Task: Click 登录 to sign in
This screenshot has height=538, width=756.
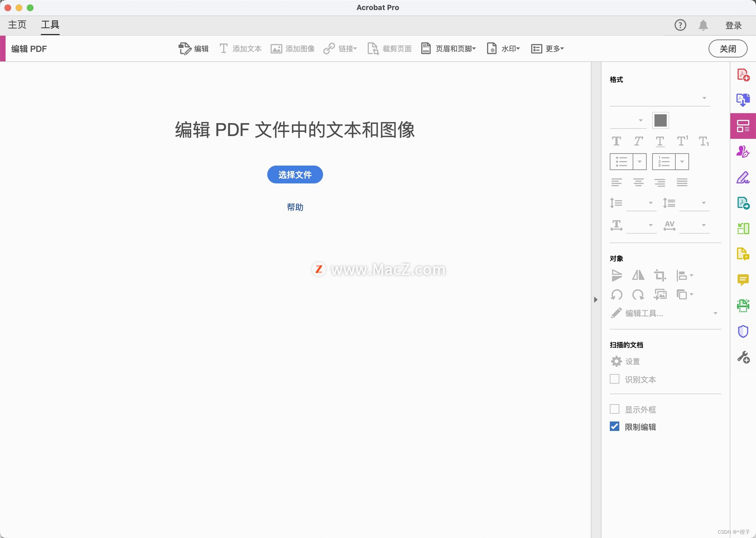Action: 733,26
